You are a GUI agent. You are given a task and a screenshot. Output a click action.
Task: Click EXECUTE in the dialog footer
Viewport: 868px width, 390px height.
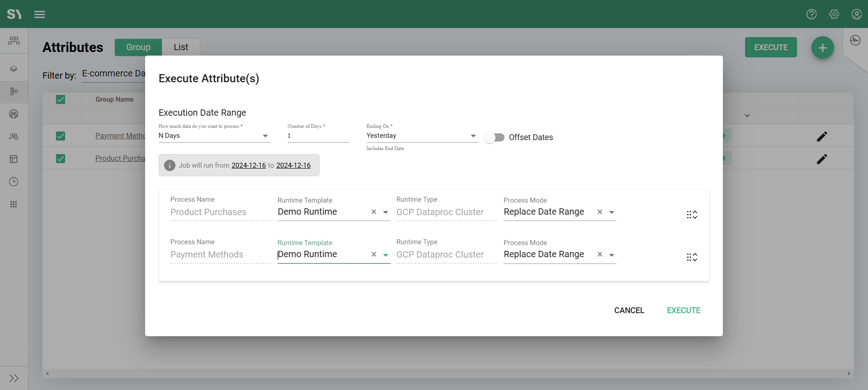pyautogui.click(x=684, y=310)
